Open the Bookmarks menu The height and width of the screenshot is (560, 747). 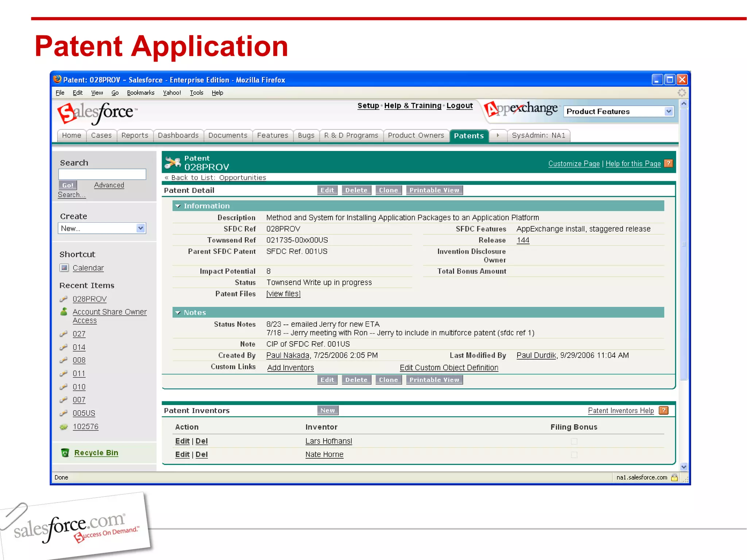pos(141,93)
